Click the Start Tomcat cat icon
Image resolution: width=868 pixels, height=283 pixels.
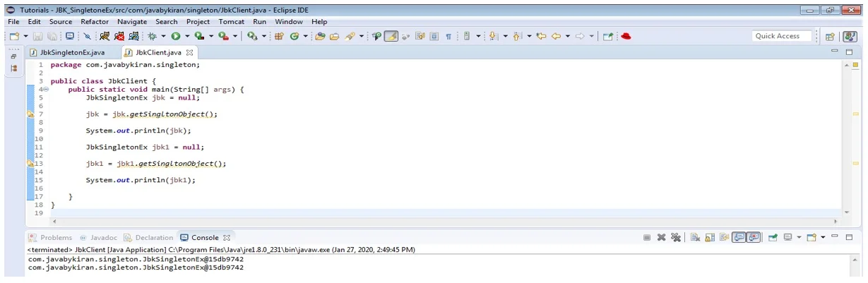point(105,36)
